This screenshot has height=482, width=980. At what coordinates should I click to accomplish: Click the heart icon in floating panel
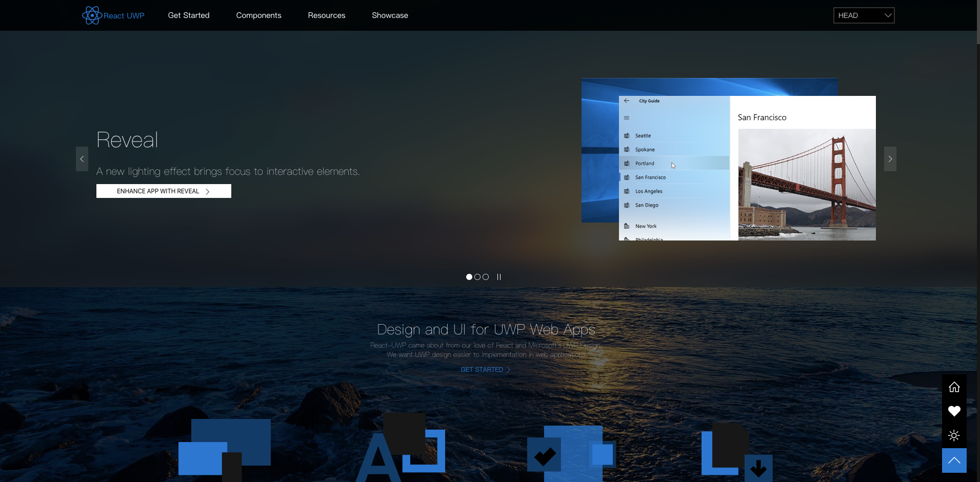point(954,411)
